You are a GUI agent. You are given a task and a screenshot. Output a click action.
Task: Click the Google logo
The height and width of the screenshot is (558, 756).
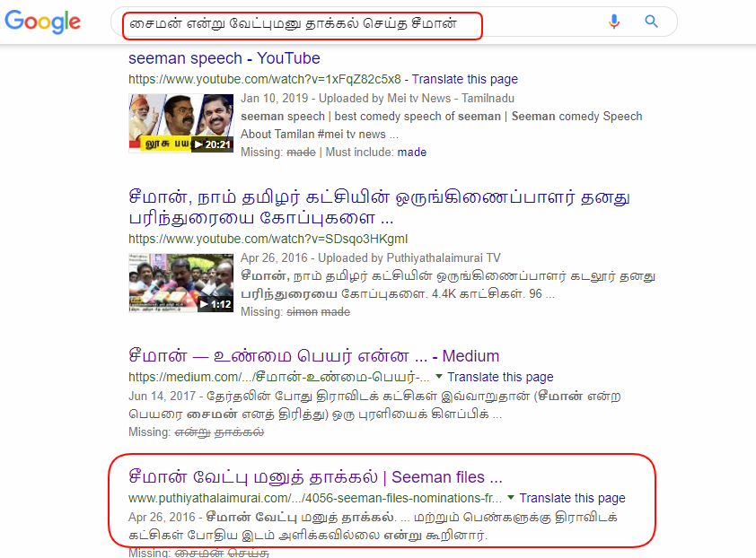[42, 22]
